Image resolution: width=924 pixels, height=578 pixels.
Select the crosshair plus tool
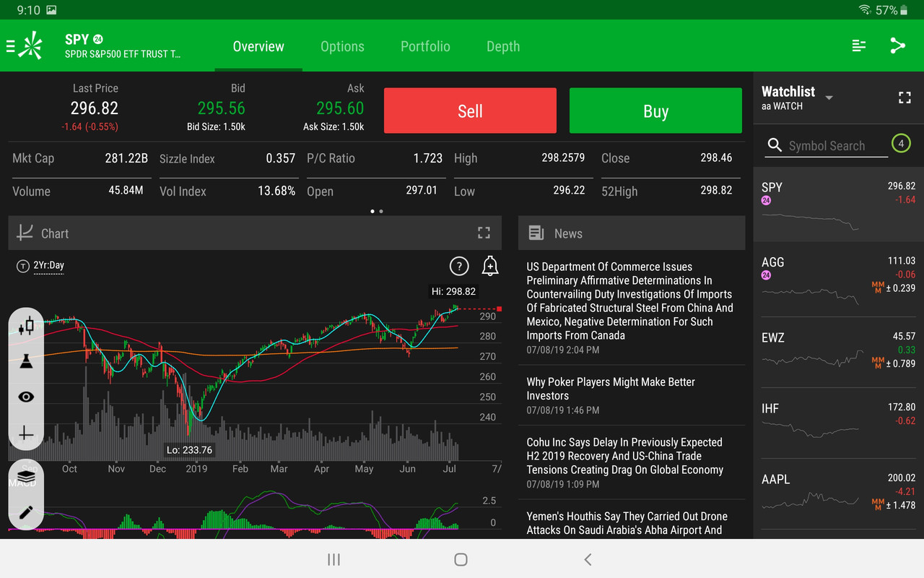click(26, 433)
